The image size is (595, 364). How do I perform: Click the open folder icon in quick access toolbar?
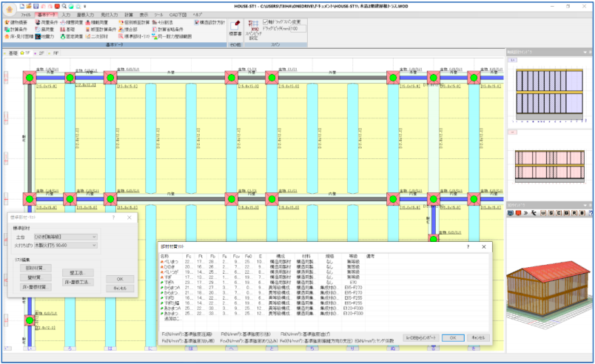[x=29, y=6]
